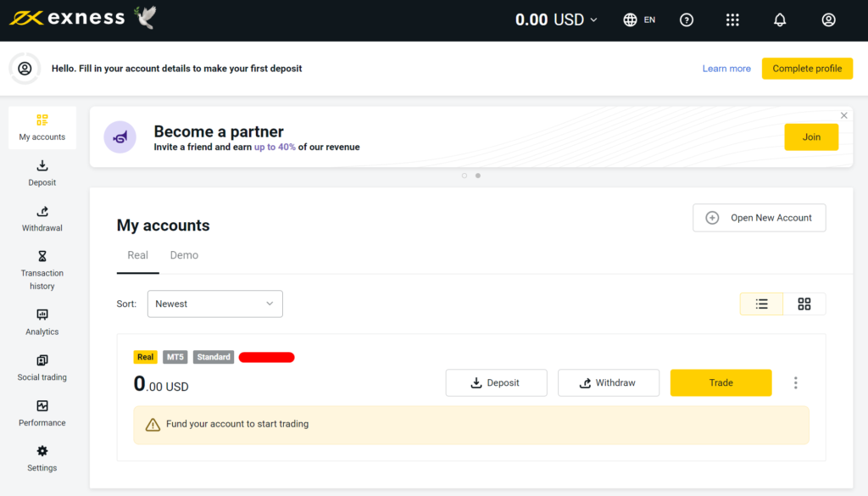Open the Sort Newest dropdown

[214, 304]
